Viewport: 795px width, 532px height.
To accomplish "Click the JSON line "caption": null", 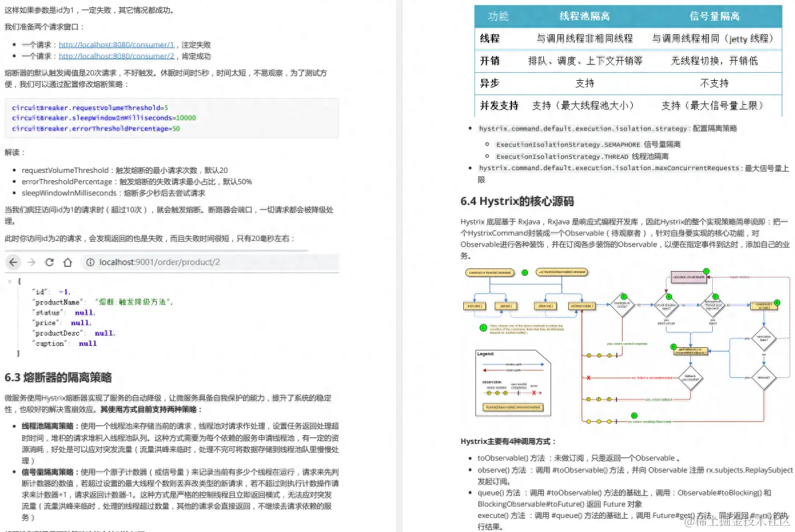I will click(64, 343).
